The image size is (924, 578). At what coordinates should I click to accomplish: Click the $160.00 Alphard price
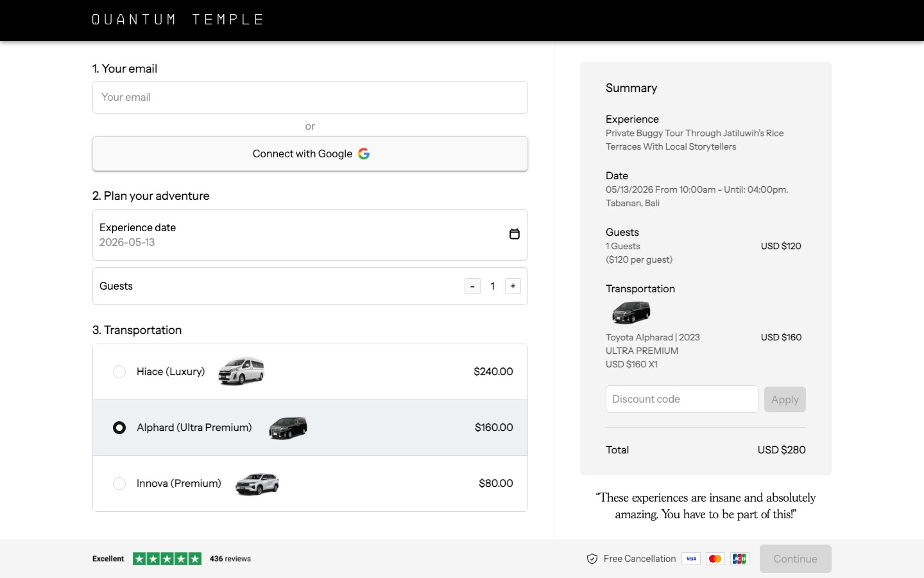coord(494,427)
